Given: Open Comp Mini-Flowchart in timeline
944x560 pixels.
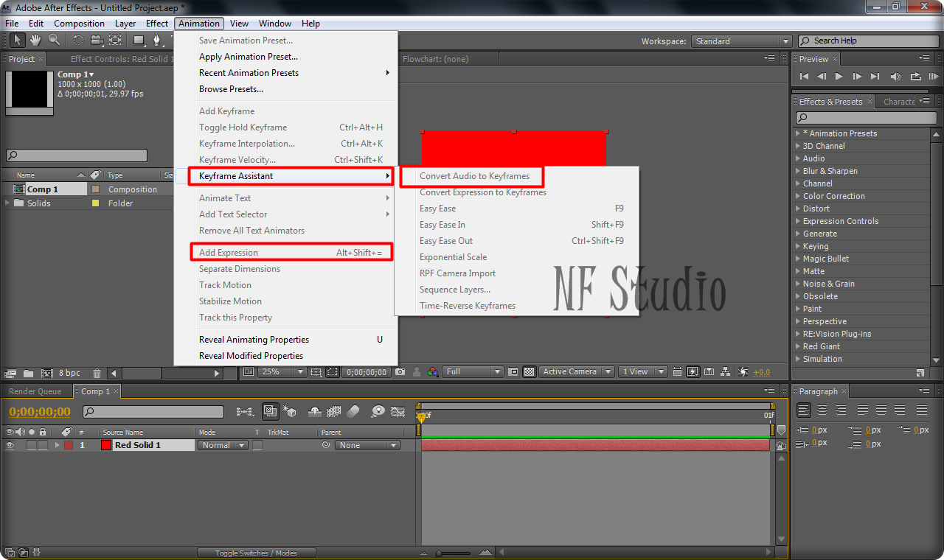Looking at the screenshot, I should [x=246, y=411].
